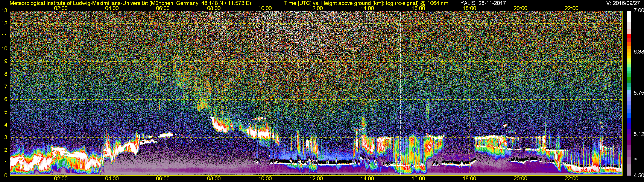Select the 06:00 label on the top time axis

click(163, 8)
